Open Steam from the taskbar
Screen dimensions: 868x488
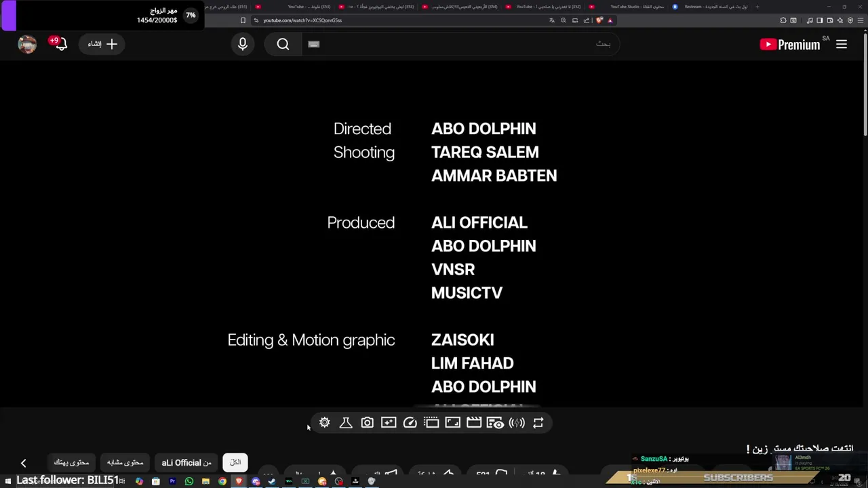272,481
